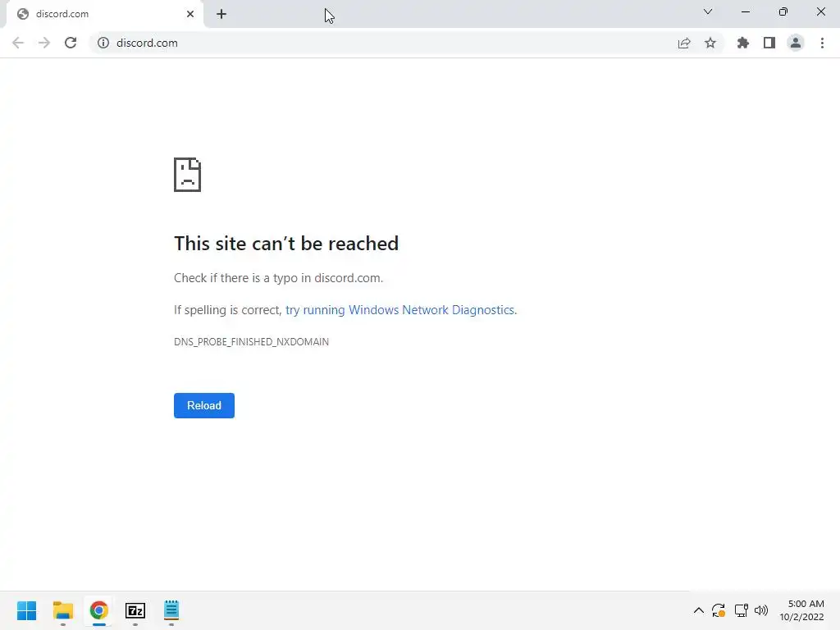Show hidden system tray icons
Viewport: 840px width, 630px height.
tap(699, 610)
